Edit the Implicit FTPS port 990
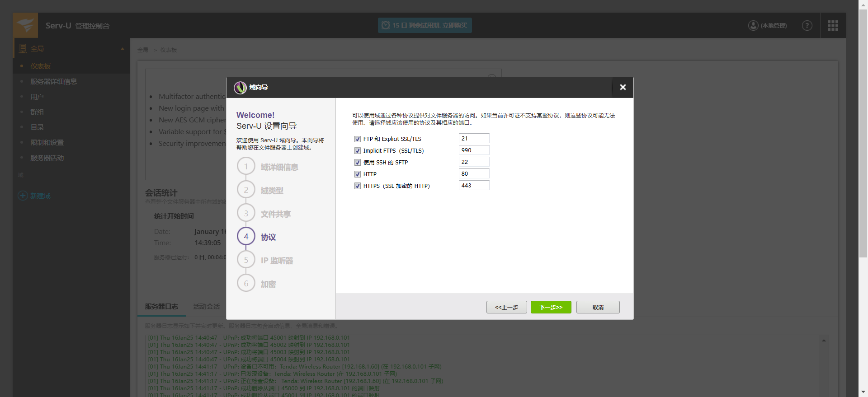 474,150
